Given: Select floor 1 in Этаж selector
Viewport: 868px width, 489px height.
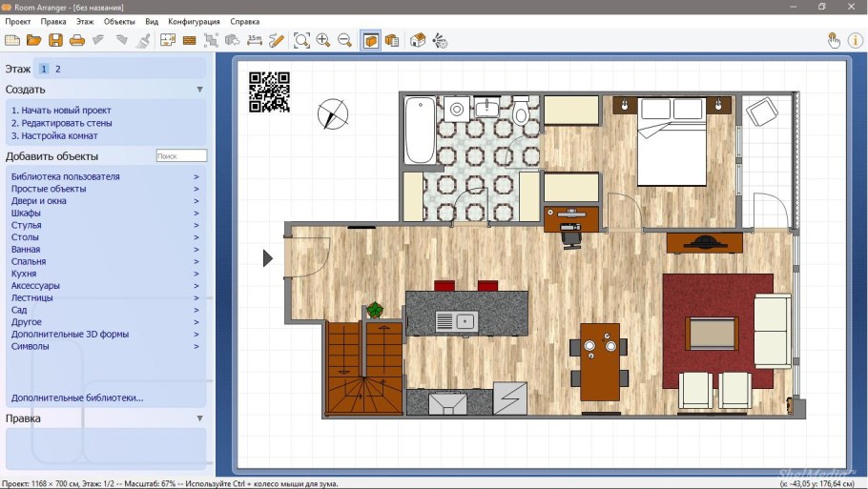Looking at the screenshot, I should coord(44,69).
